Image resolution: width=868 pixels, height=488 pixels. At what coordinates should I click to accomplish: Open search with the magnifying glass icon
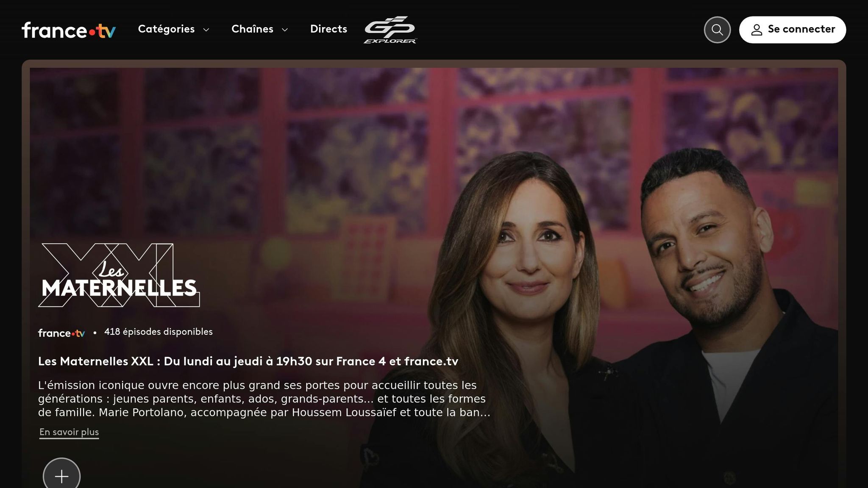tap(717, 30)
